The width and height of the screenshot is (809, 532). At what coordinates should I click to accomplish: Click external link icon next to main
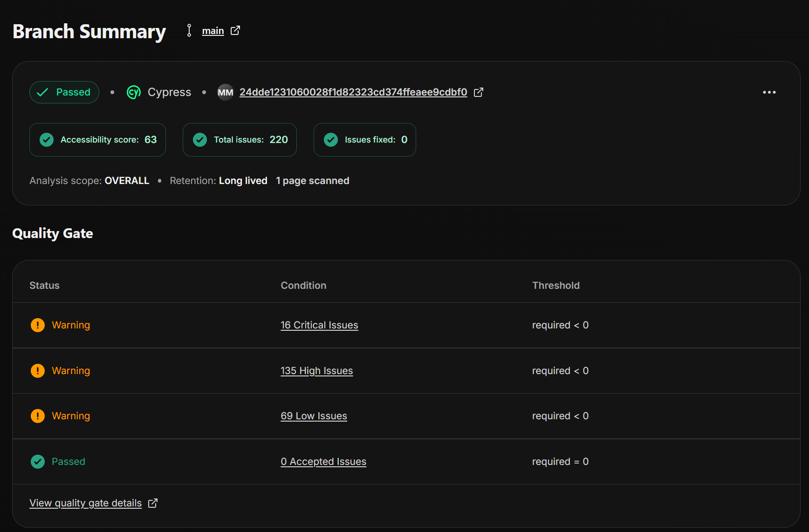tap(235, 30)
